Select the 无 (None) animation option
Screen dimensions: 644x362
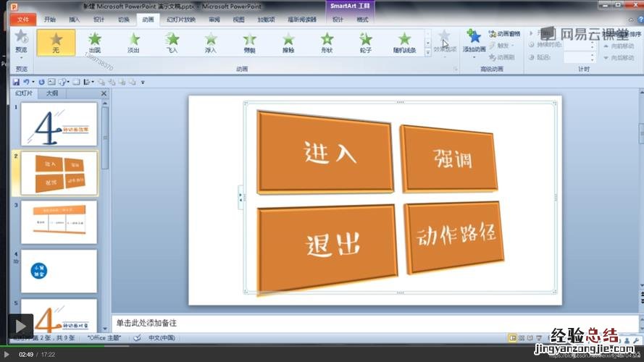tap(56, 42)
